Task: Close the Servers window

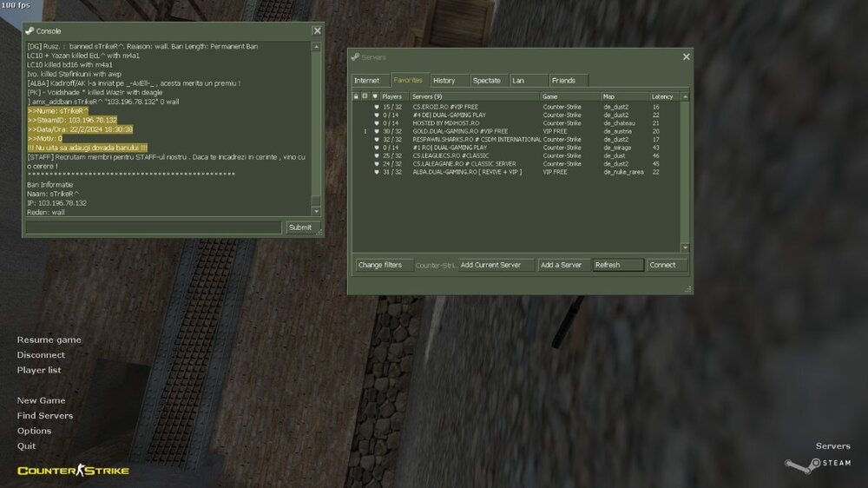Action: point(686,56)
